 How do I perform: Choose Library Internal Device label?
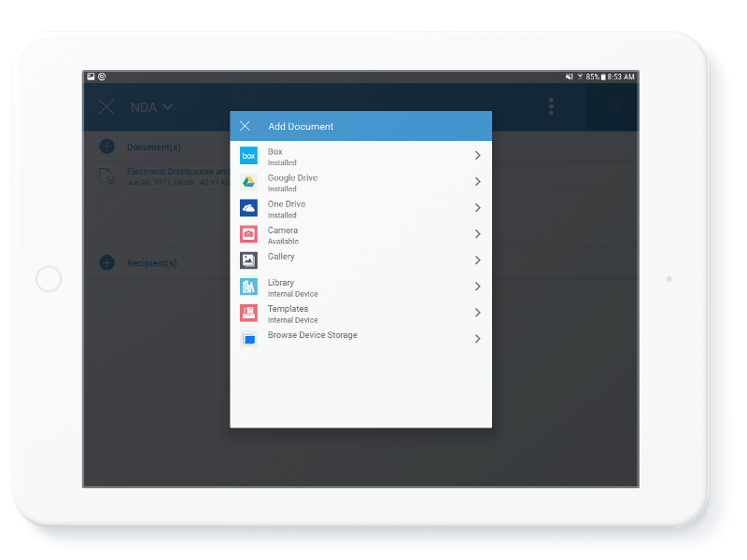[x=292, y=287]
